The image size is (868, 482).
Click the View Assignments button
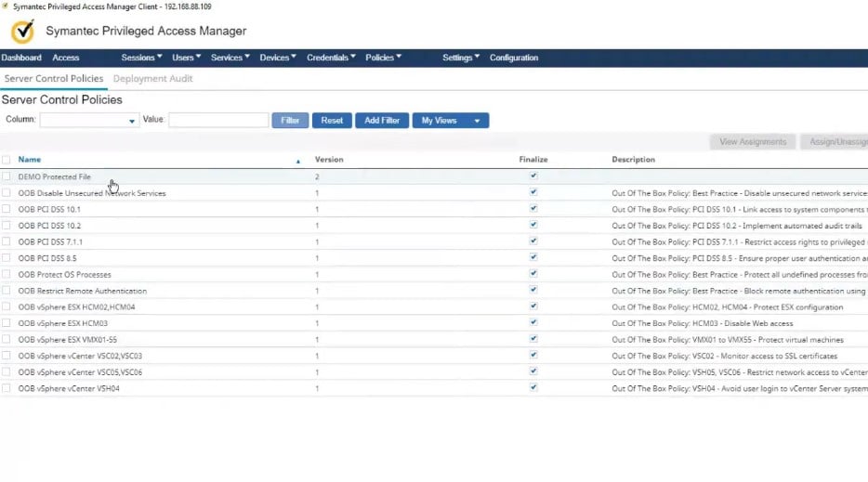[x=753, y=142]
